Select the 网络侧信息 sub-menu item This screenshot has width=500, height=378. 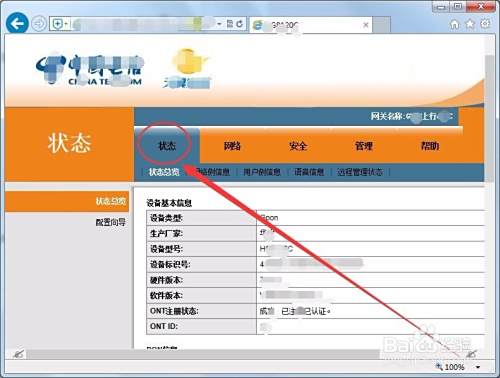point(212,172)
